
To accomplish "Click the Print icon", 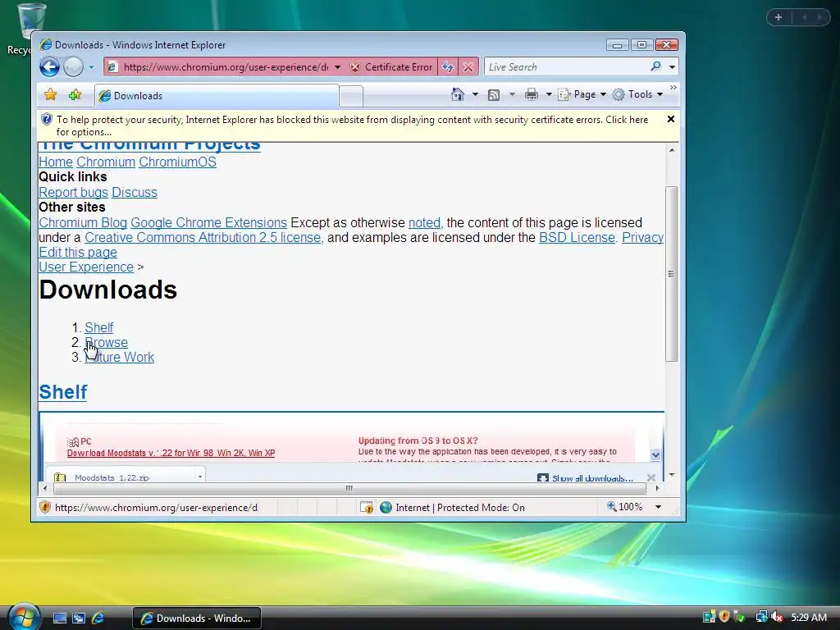I will [x=532, y=95].
